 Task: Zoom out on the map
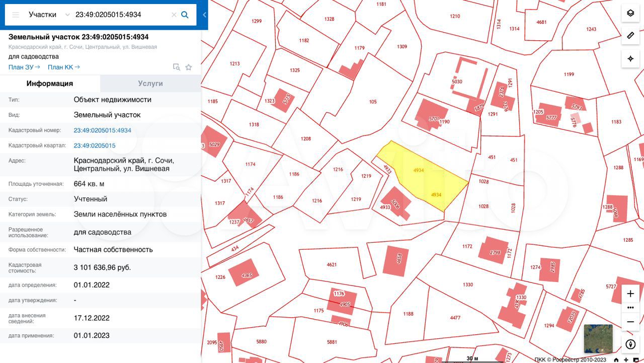click(630, 322)
